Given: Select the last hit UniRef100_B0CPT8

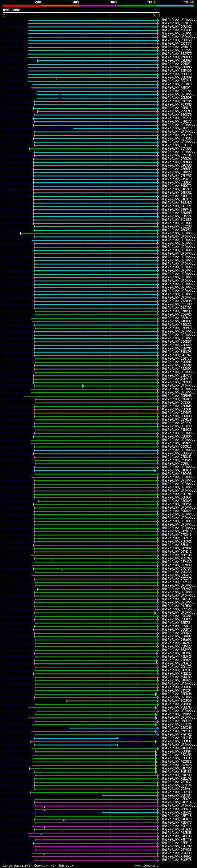Looking at the screenshot, I should pyautogui.click(x=176, y=860).
